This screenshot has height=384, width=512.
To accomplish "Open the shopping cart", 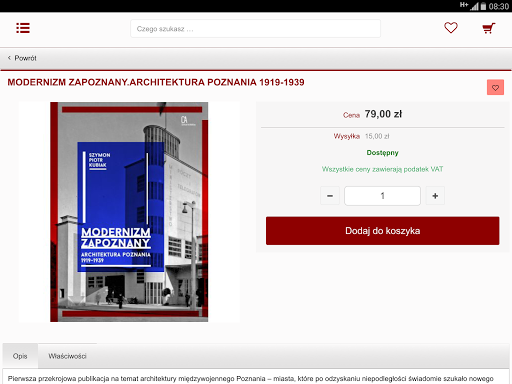I will click(x=489, y=28).
